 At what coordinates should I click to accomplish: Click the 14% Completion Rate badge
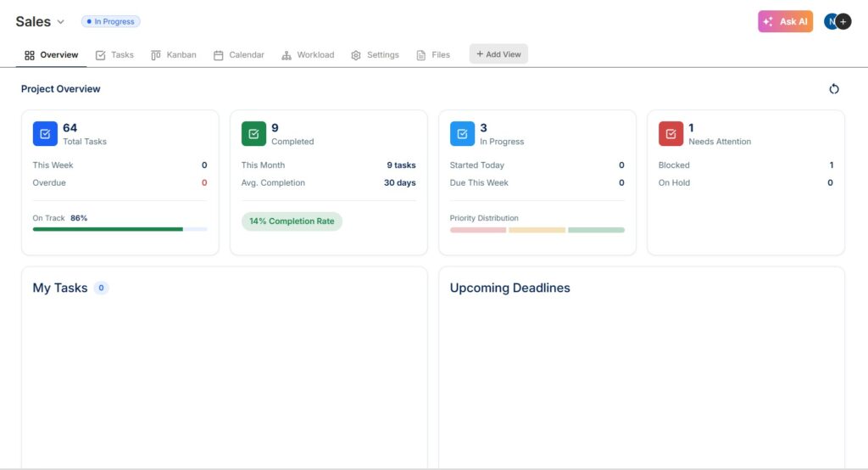[292, 221]
